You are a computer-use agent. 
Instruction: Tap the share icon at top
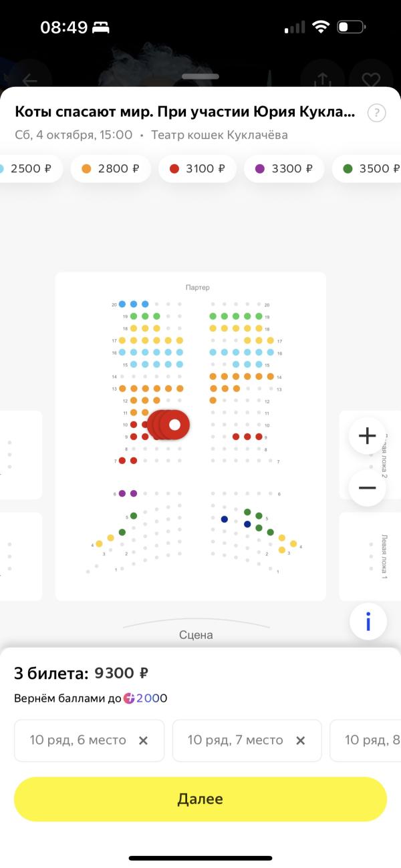point(323,80)
